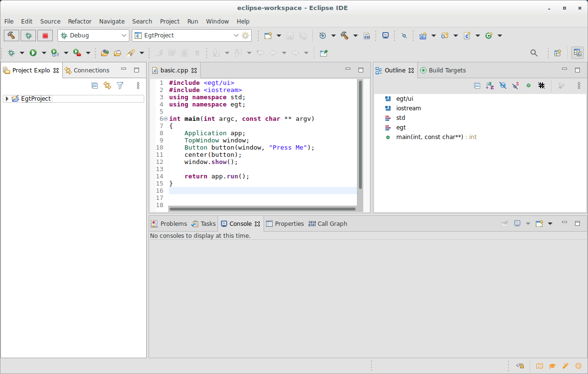This screenshot has width=588, height=374.
Task: Open the Project Explorer filter funnel
Action: (120, 85)
